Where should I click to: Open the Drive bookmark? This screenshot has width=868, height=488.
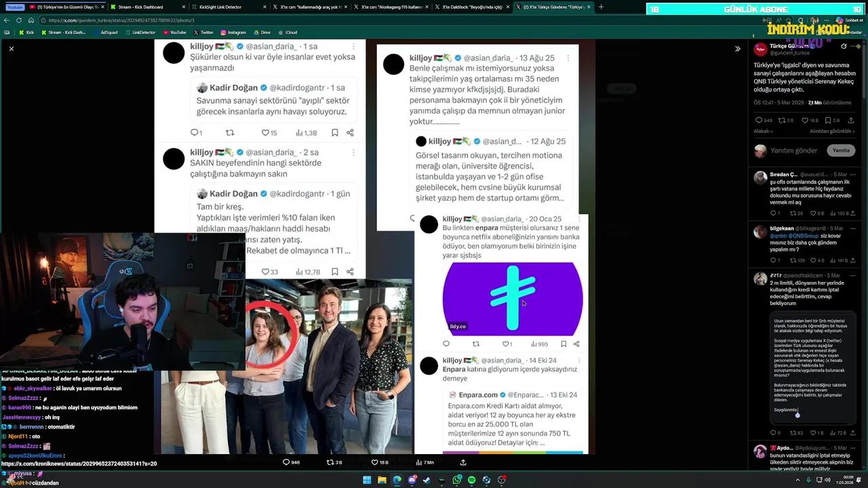262,33
